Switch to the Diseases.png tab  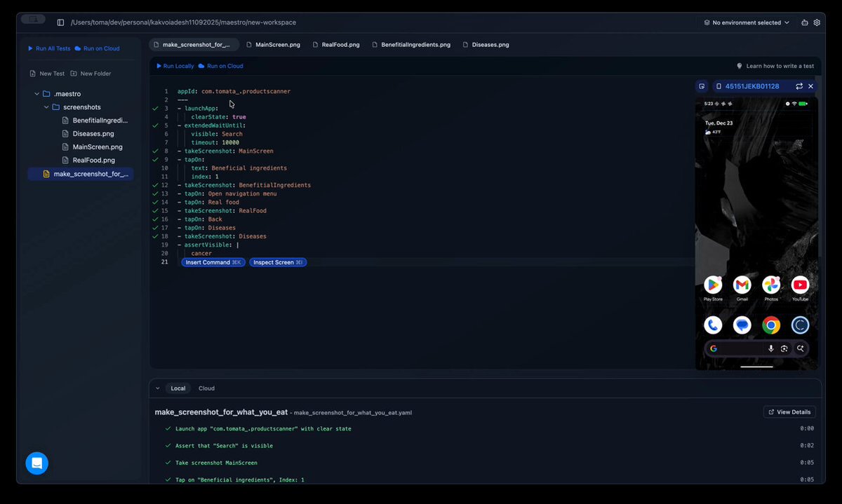pyautogui.click(x=486, y=45)
